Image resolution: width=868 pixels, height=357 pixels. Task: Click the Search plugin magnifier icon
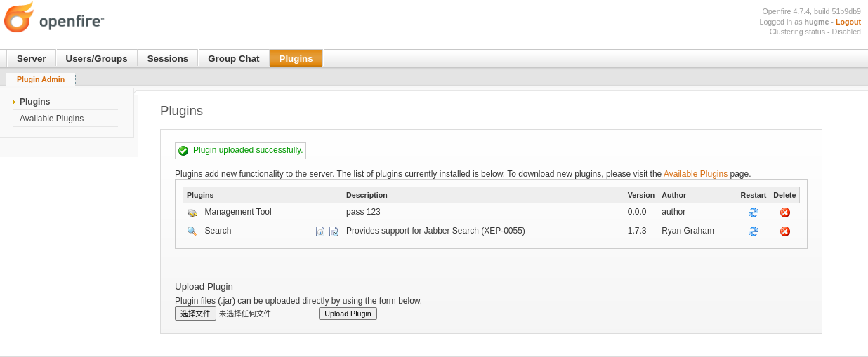192,231
